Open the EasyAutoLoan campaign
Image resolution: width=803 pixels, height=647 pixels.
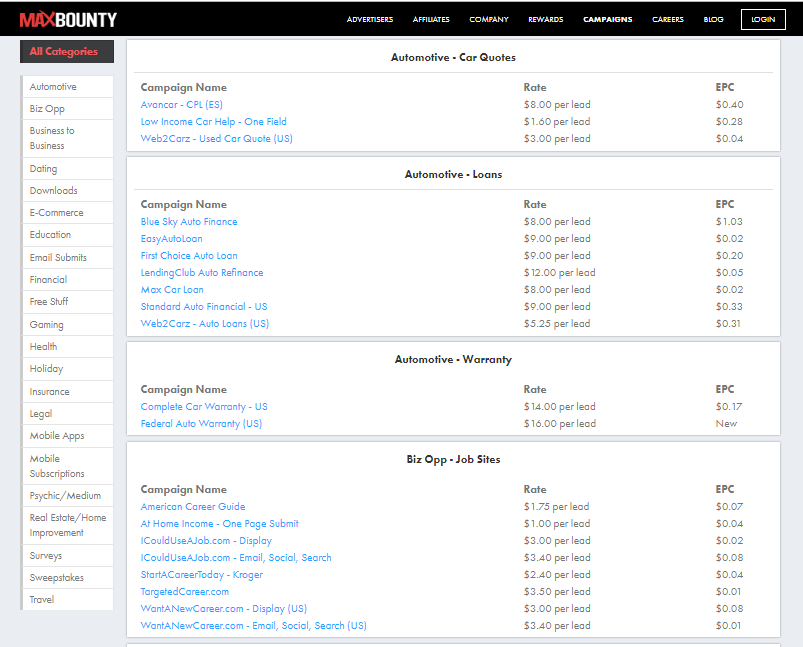(x=172, y=239)
